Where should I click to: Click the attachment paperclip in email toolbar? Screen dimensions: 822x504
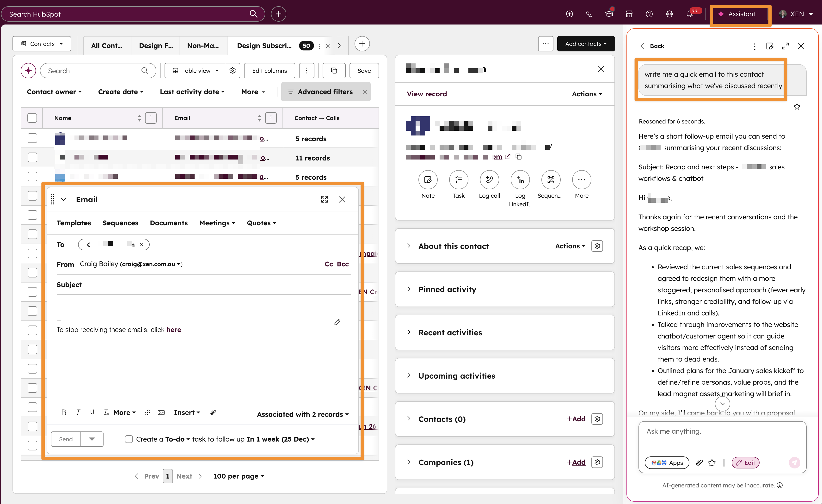[x=213, y=413]
